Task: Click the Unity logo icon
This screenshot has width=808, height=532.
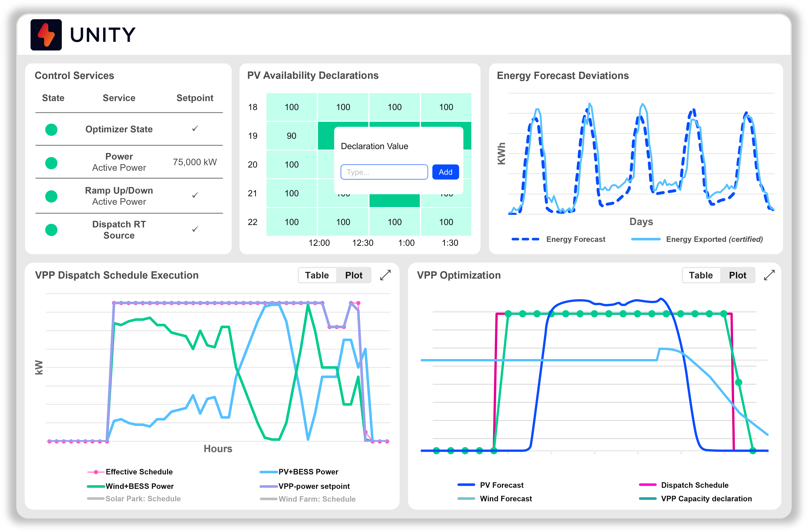Action: click(46, 34)
